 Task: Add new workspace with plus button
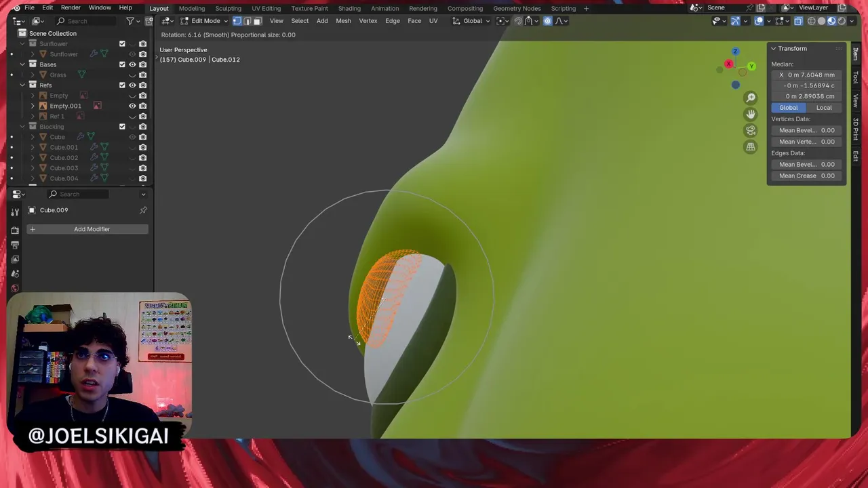click(587, 8)
